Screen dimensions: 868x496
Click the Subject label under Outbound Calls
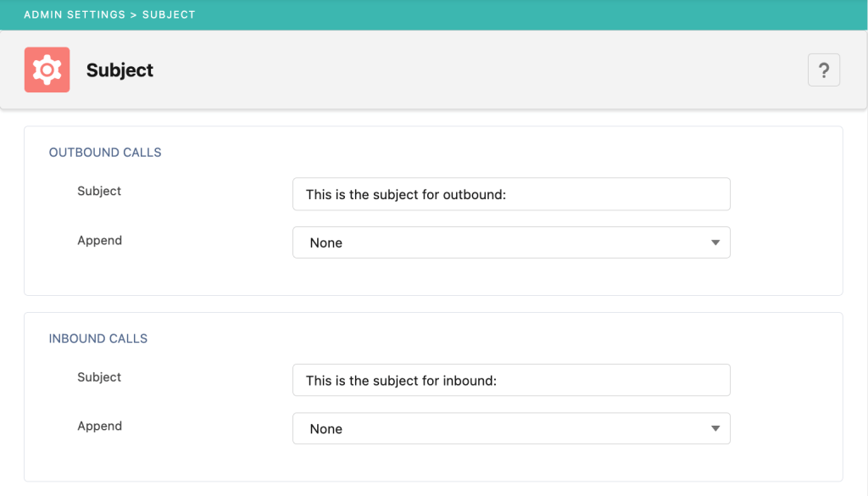(99, 192)
